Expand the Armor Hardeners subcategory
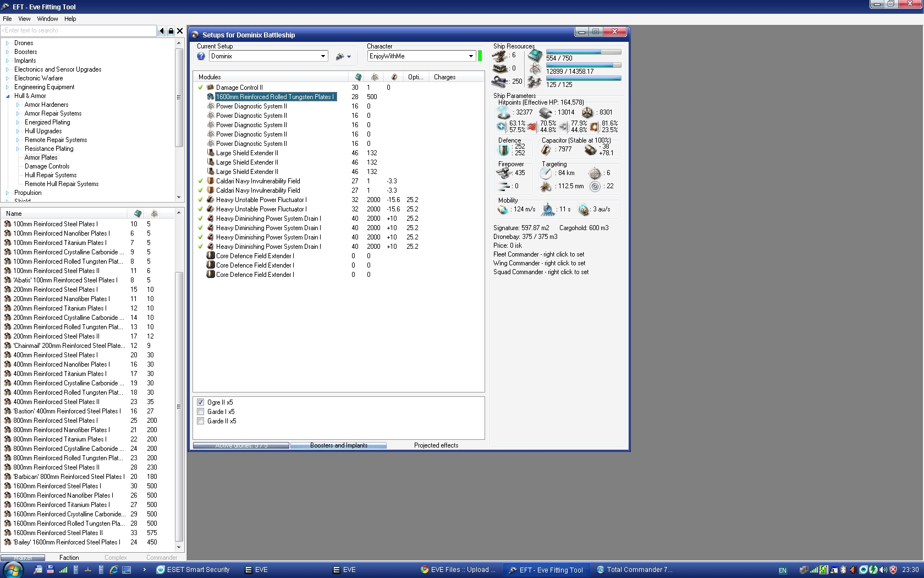The width and height of the screenshot is (924, 578). pyautogui.click(x=18, y=105)
